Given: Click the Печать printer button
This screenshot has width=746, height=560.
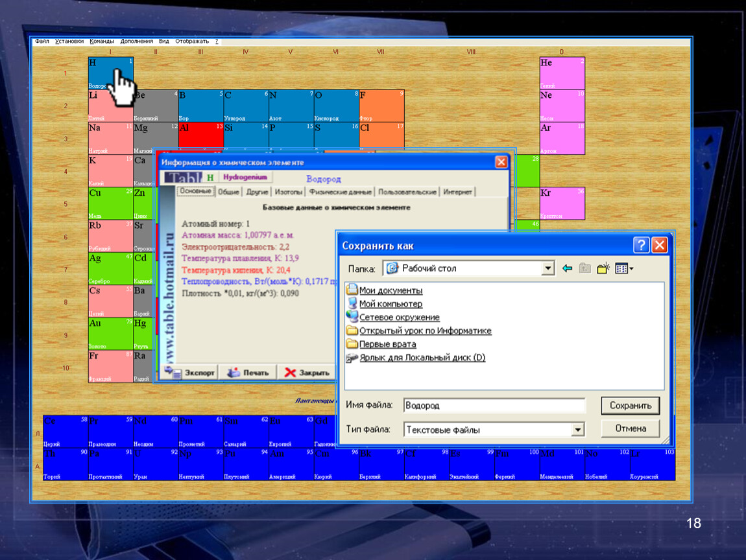Looking at the screenshot, I should tap(248, 373).
